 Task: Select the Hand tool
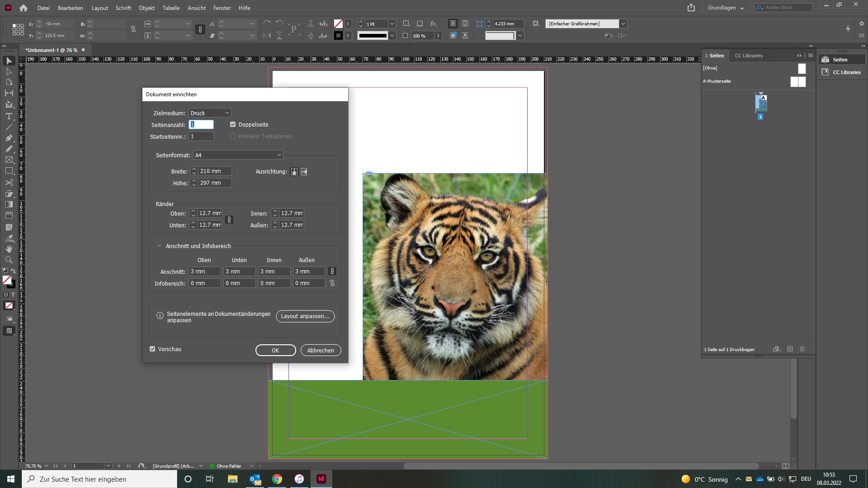click(9, 249)
